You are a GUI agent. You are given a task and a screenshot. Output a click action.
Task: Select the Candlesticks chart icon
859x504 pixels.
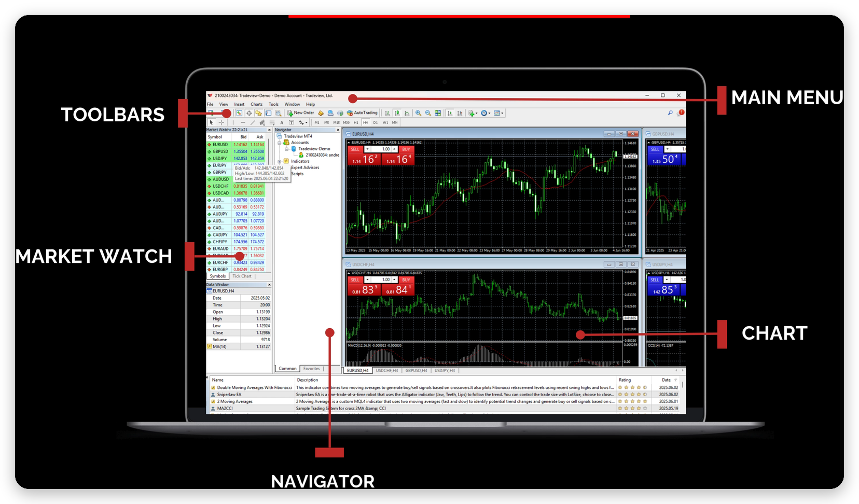397,113
